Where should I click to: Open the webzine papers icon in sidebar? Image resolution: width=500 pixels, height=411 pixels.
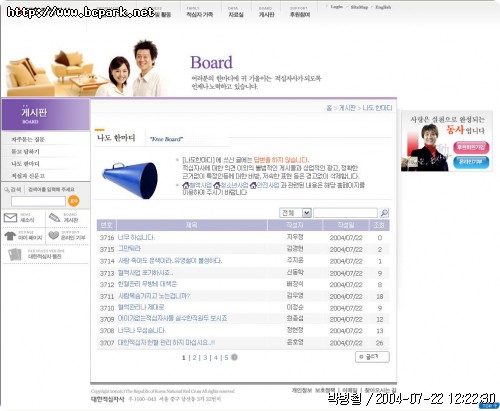click(x=15, y=255)
